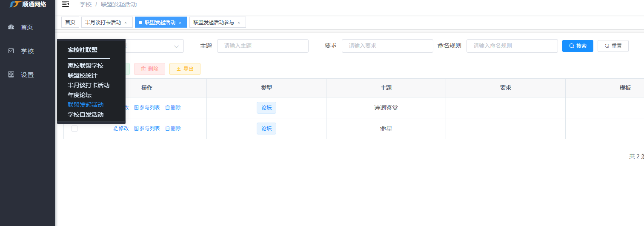Click the 论坛 type tag in 诗词鉴赏 row
Screen dimensions: 644x226
tap(266, 108)
